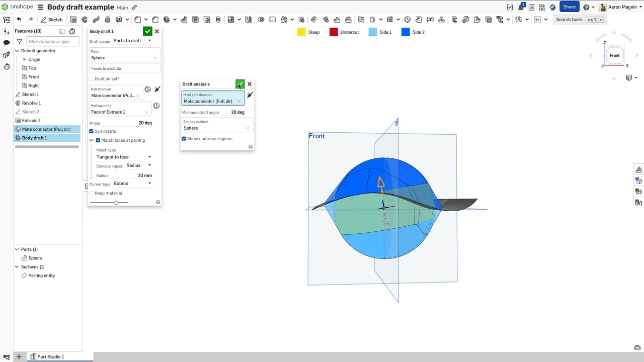Click the undo arrow in the toolbar
The height and width of the screenshot is (362, 644).
[x=19, y=20]
